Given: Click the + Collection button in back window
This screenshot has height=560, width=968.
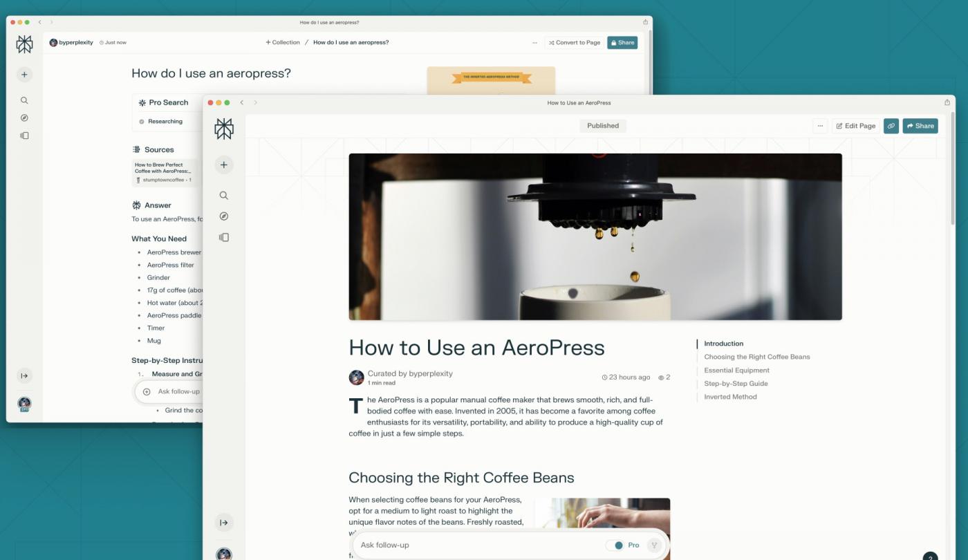Looking at the screenshot, I should click(x=283, y=42).
